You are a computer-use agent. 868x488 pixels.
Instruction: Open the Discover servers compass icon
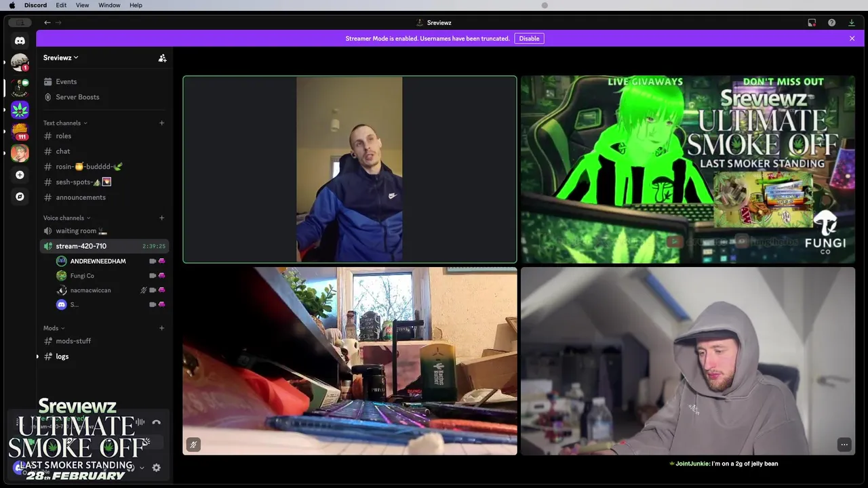[20, 197]
